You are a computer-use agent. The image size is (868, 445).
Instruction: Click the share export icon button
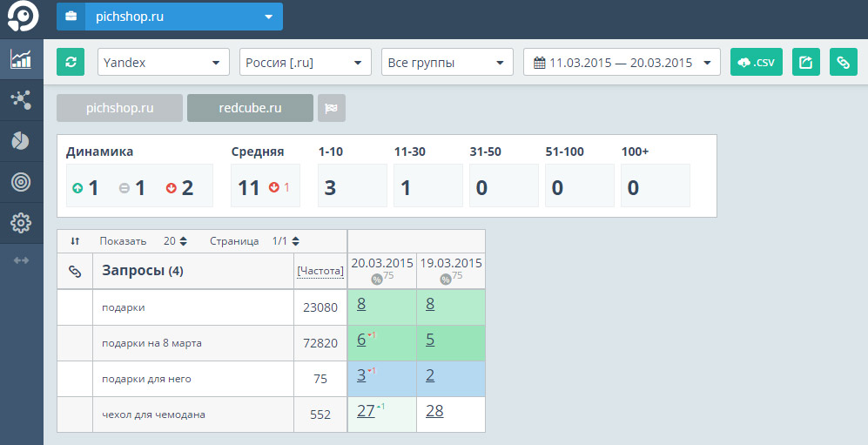click(x=805, y=62)
